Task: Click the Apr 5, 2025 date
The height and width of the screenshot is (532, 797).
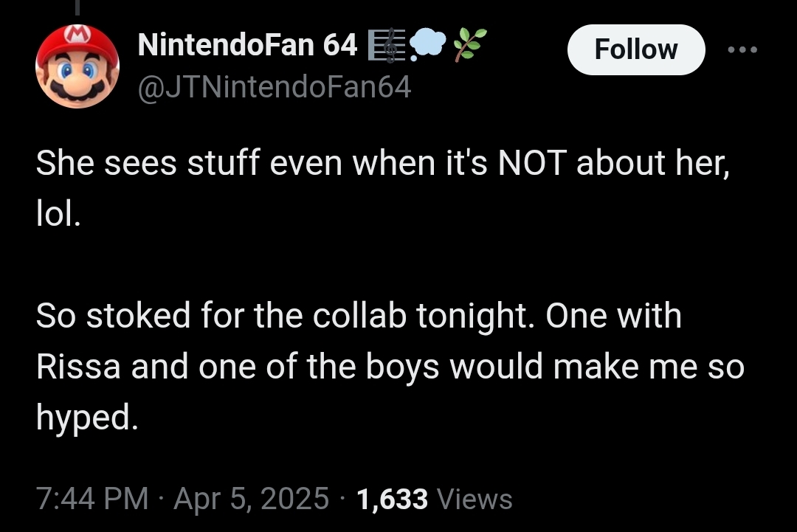Action: tap(251, 499)
